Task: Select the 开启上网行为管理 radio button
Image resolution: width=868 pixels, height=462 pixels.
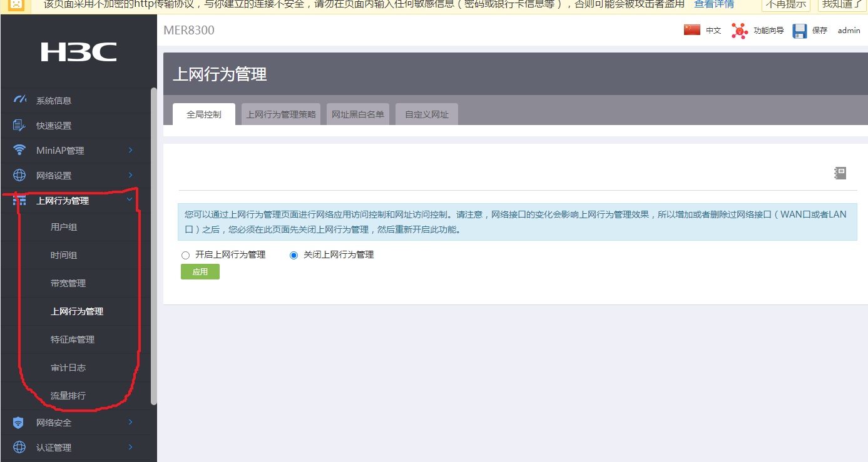Action: coord(185,254)
